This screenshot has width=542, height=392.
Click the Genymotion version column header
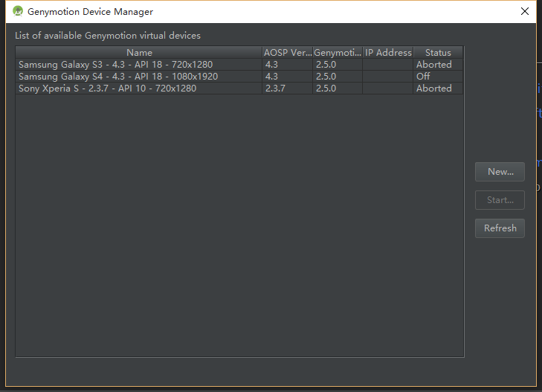pos(338,53)
